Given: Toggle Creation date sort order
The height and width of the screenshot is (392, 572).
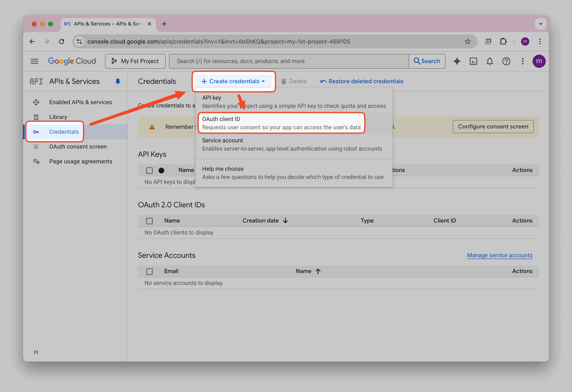Looking at the screenshot, I should coord(285,221).
